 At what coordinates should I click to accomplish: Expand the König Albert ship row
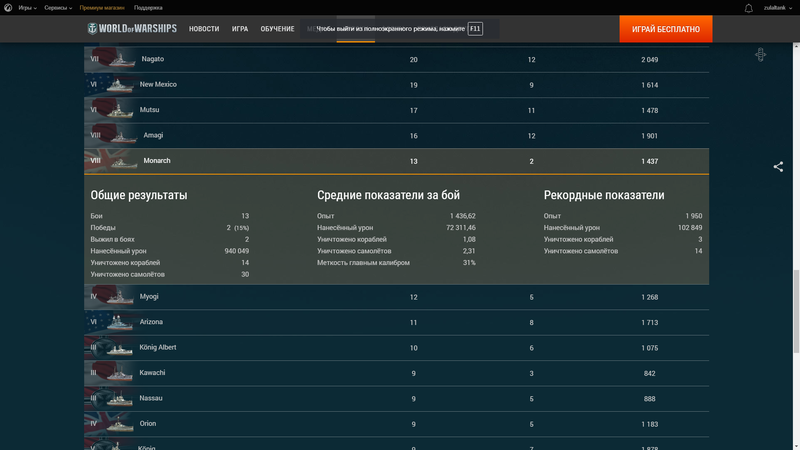pos(396,348)
